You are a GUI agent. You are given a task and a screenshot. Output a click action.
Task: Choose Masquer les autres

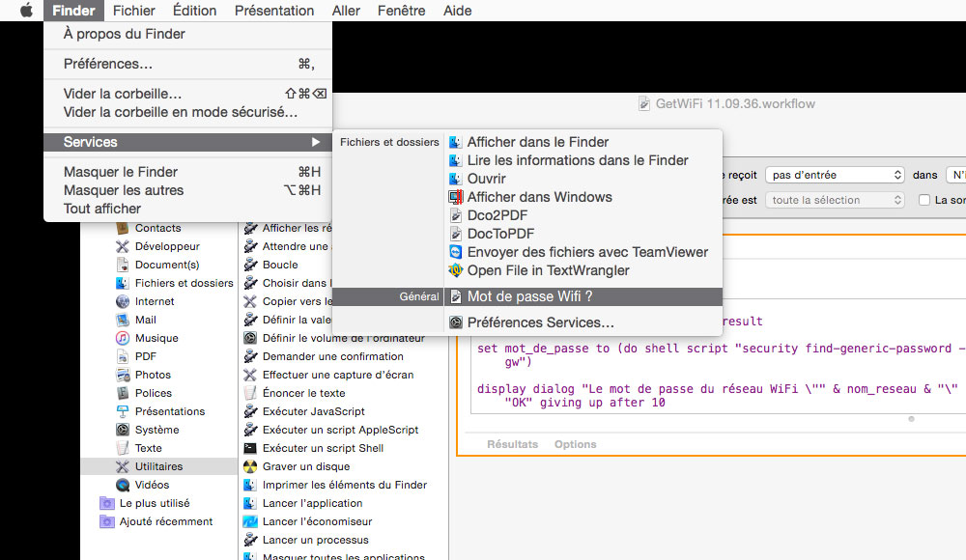coord(188,190)
